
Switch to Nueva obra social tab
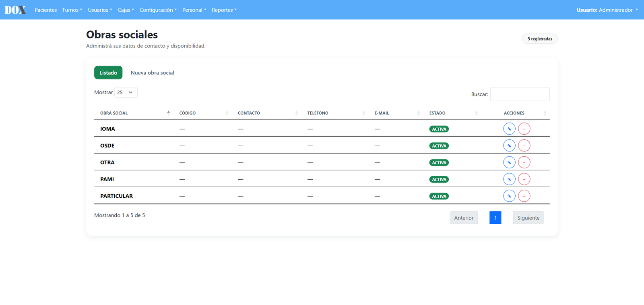point(152,73)
